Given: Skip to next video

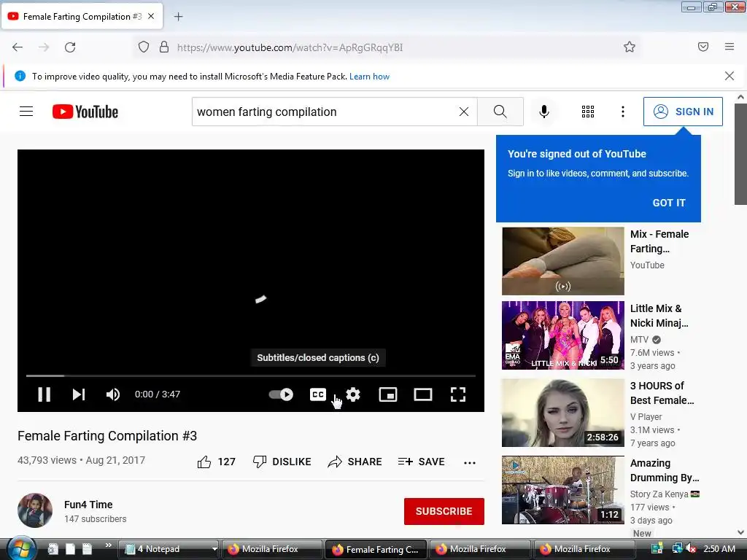Looking at the screenshot, I should (x=79, y=394).
